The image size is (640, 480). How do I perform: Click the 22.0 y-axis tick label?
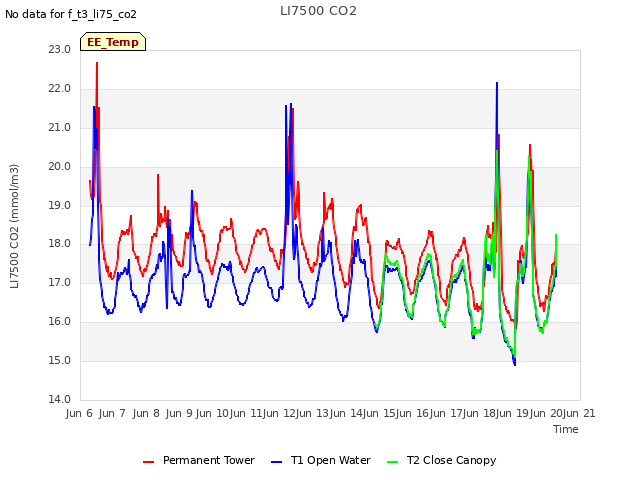pos(60,89)
